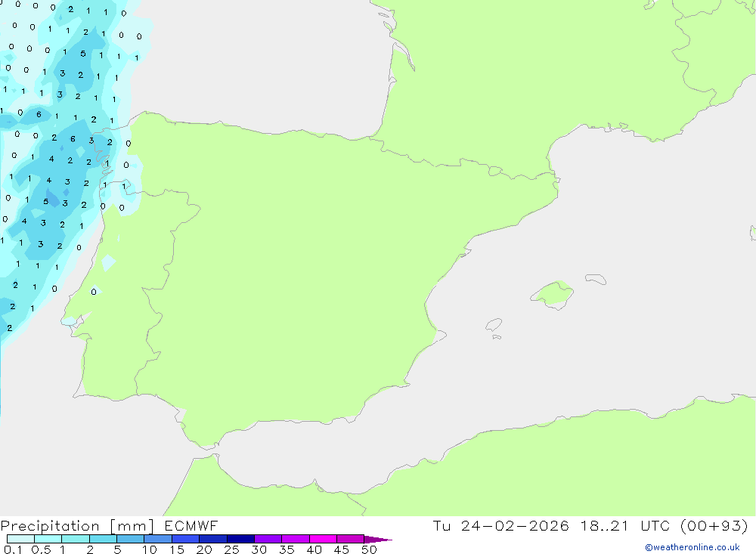The width and height of the screenshot is (756, 554).
Task: Open the weatheronline.co.uk copyright link
Action: click(692, 547)
